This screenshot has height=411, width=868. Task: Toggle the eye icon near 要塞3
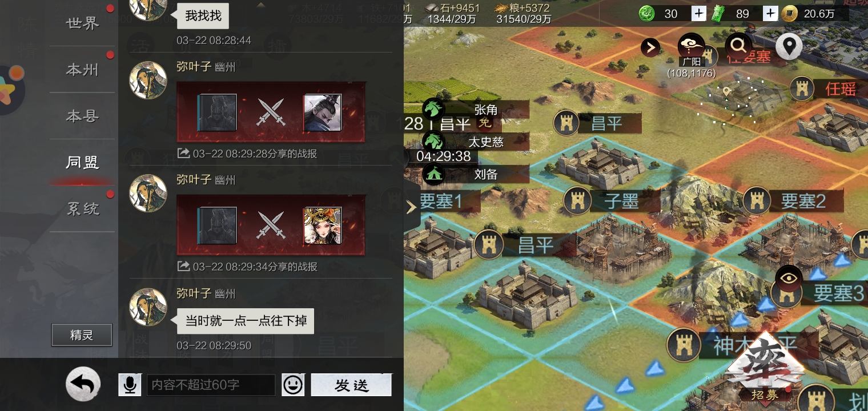pos(789,278)
